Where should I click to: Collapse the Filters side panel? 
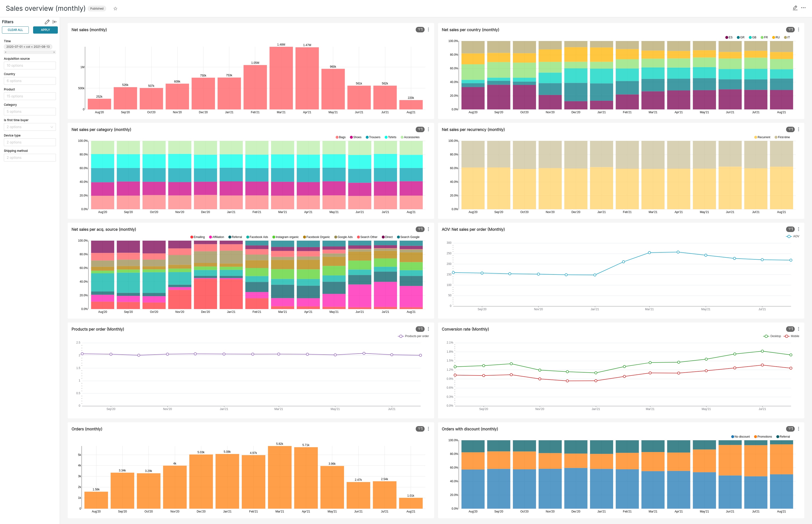pos(55,22)
